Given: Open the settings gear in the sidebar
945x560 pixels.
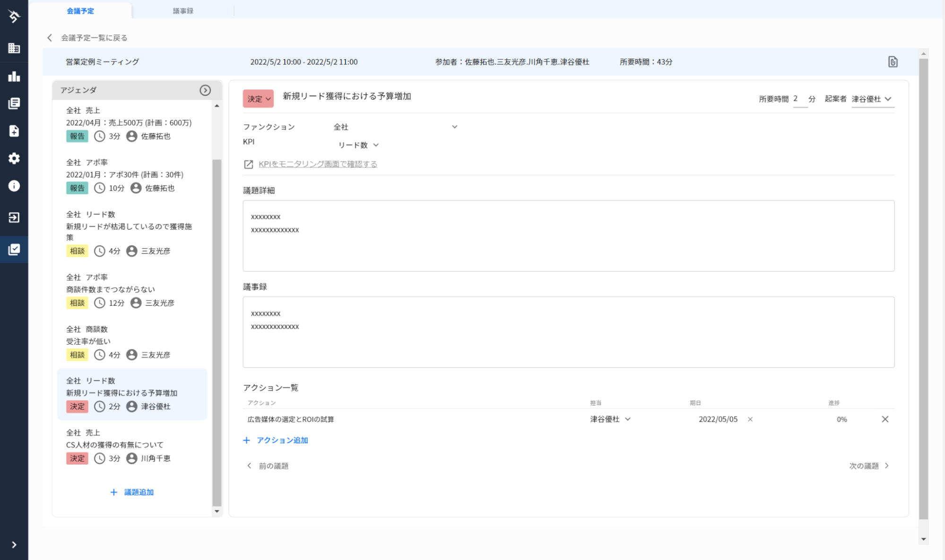Looking at the screenshot, I should pos(14,158).
